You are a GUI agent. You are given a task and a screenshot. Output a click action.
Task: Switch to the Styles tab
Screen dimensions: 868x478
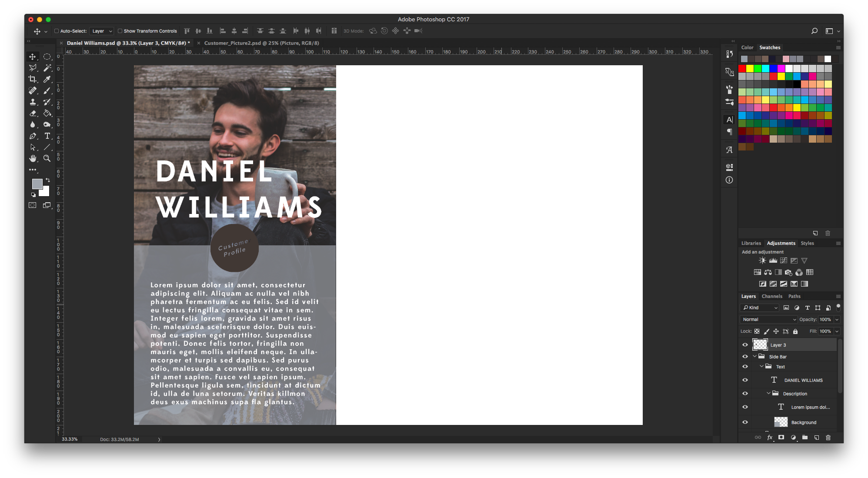(807, 243)
